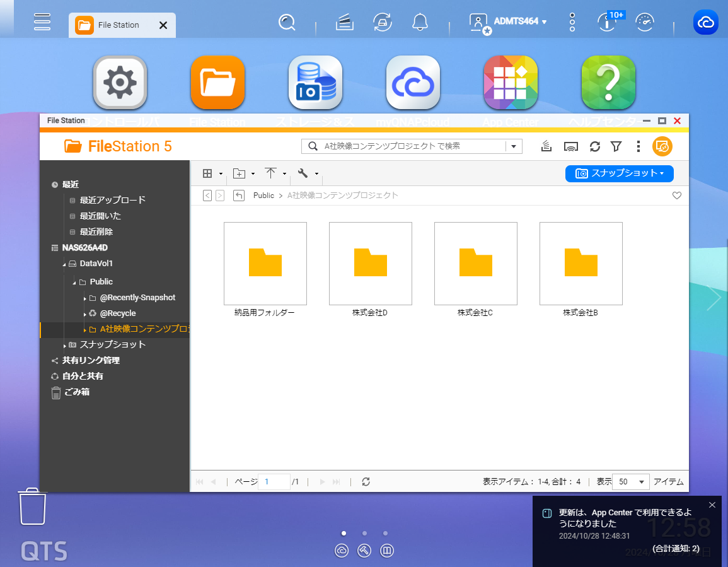Open the desktop trash bin icon
Viewport: 728px width, 567px height.
(x=33, y=506)
